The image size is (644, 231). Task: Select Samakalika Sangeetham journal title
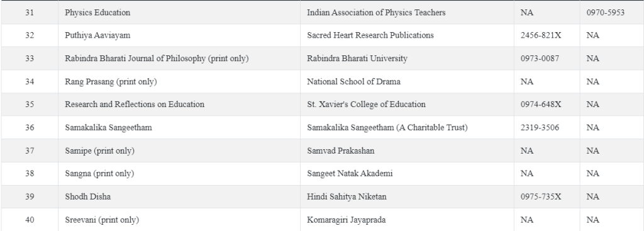click(108, 127)
